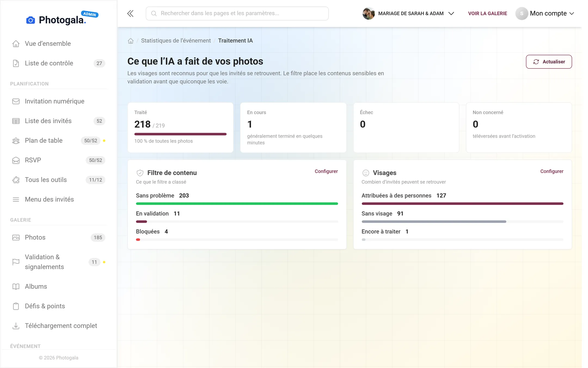Click the '27' Liste de contrôle badge
Screen dimensions: 588x368
99,63
